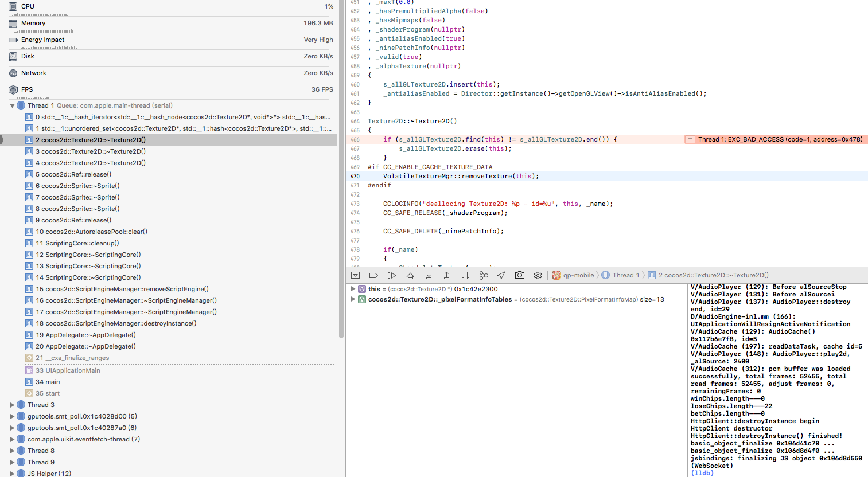
Task: Click Simulate Location arrow icon
Action: click(x=501, y=275)
